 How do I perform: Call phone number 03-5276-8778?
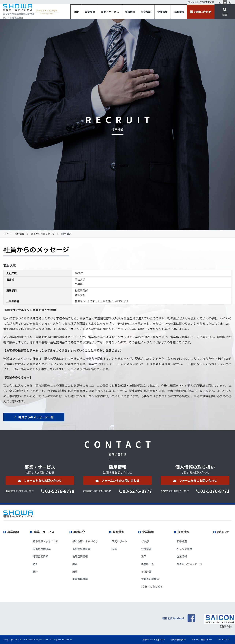pos(58,491)
